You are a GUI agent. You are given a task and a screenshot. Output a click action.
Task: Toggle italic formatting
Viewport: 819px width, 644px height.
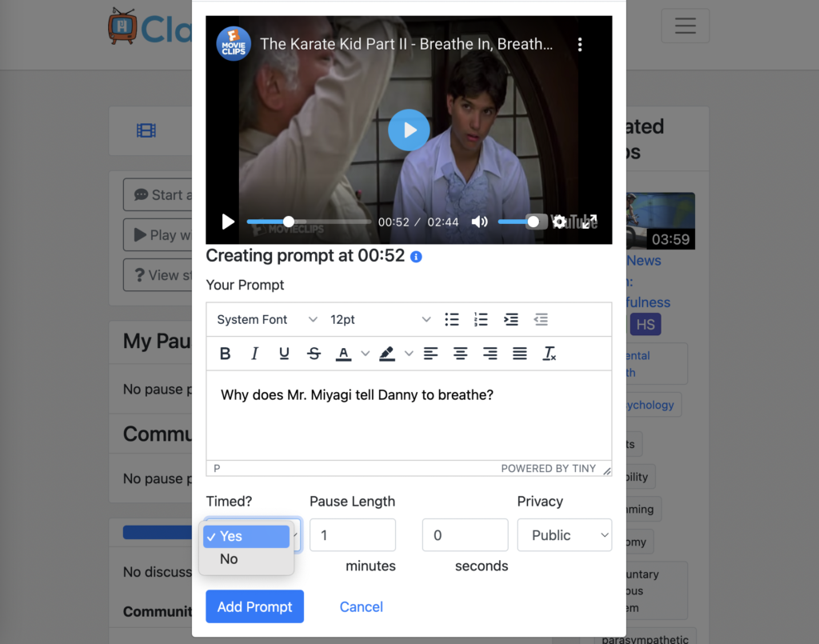click(254, 354)
